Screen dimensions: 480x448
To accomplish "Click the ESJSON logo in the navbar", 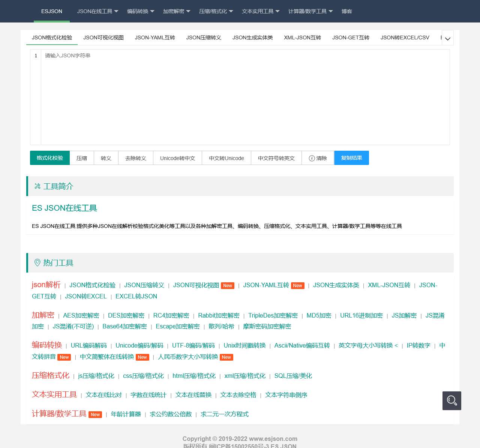I will 51,11.
